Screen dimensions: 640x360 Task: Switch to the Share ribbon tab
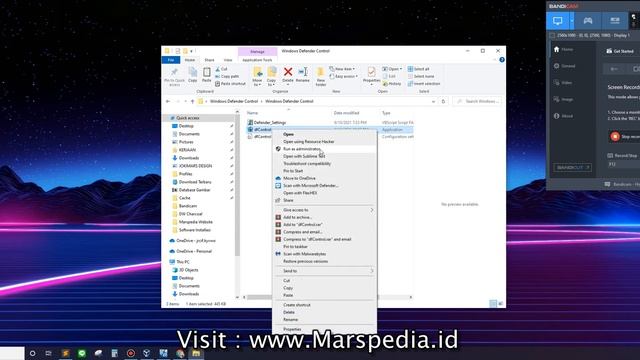[209, 60]
